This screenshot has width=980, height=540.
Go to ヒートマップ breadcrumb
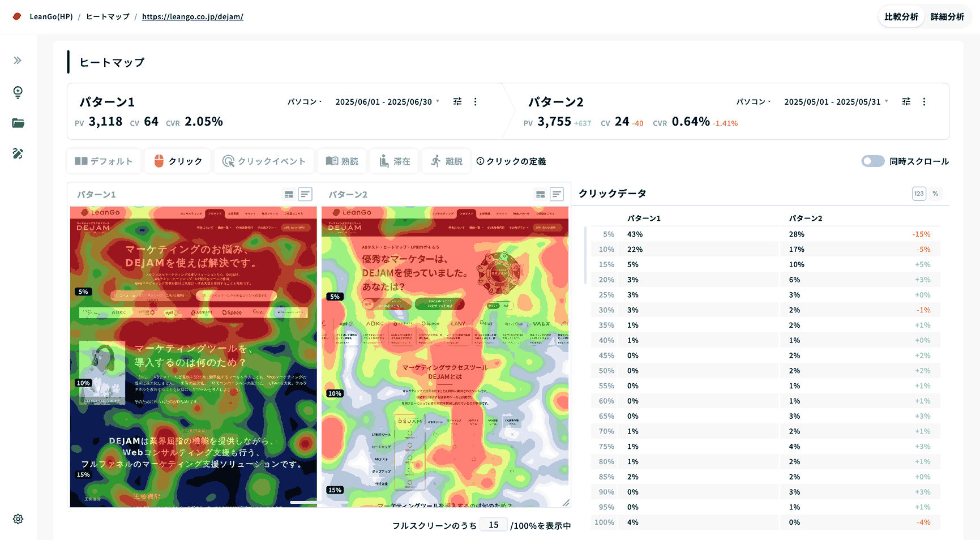click(108, 16)
